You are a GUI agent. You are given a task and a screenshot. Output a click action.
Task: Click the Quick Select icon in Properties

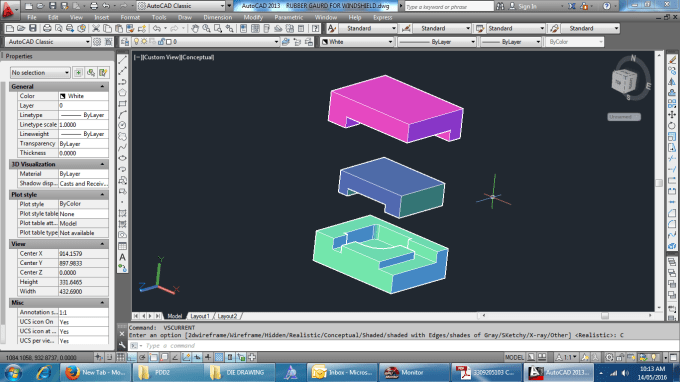(x=103, y=72)
